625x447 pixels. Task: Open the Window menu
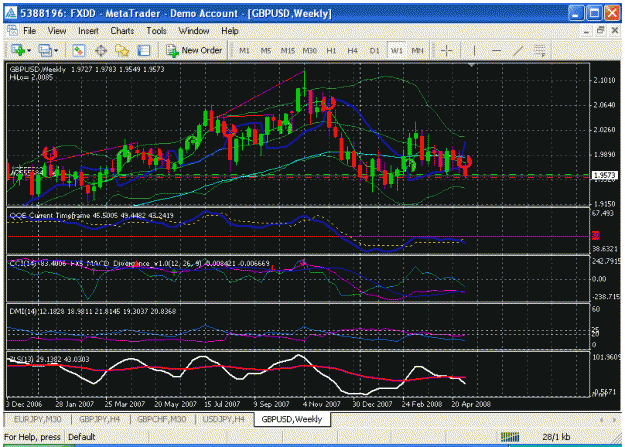click(194, 31)
